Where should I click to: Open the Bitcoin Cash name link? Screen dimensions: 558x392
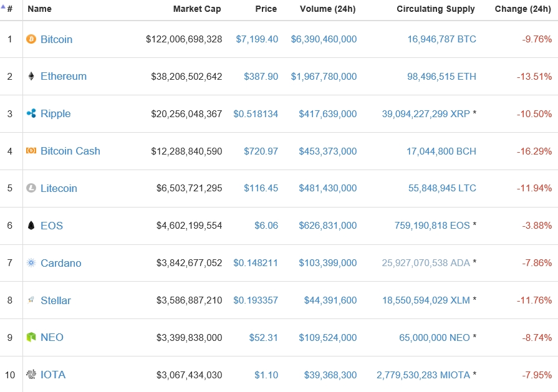(70, 151)
